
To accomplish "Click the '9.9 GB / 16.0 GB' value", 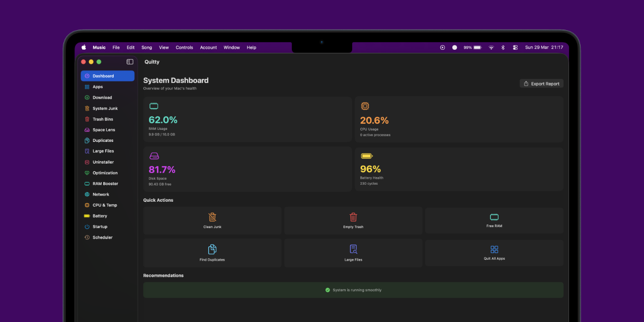I will click(162, 135).
